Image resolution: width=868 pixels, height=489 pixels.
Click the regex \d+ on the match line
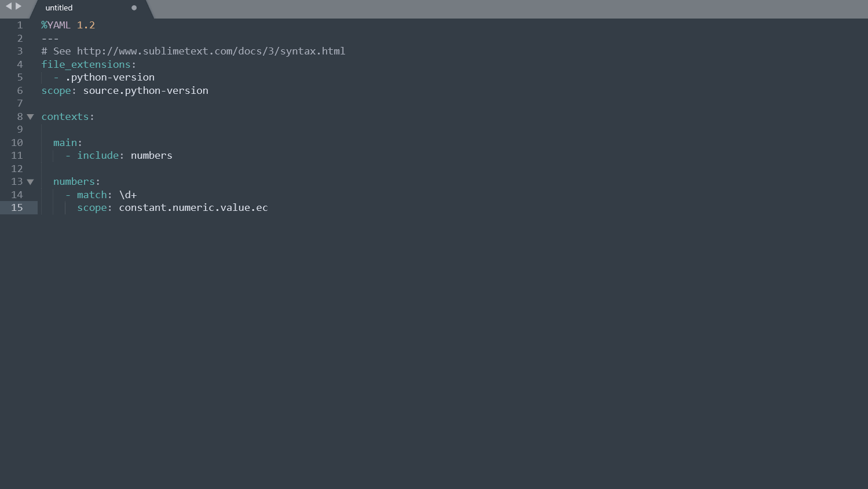pos(128,195)
